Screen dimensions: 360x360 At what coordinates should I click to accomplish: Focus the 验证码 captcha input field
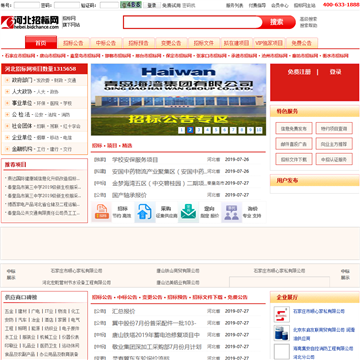109,5
